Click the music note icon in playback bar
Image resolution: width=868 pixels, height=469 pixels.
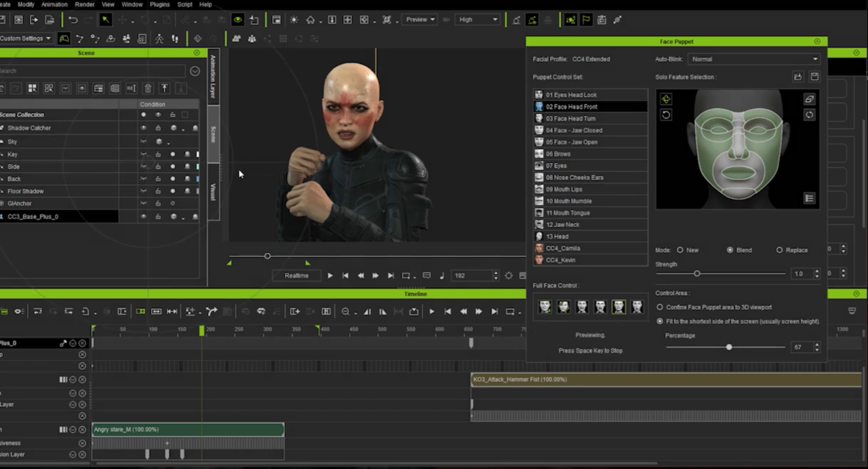[x=442, y=276]
